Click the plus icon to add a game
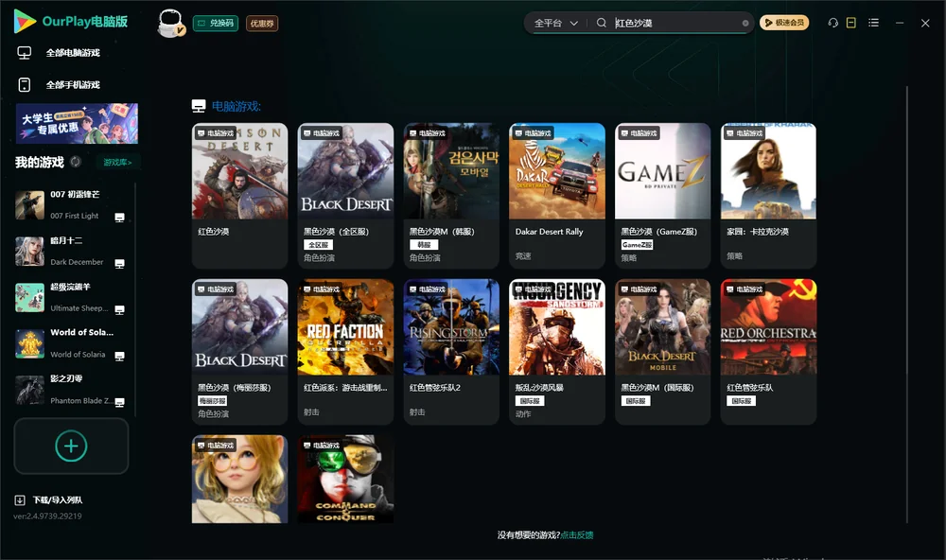 (71, 446)
